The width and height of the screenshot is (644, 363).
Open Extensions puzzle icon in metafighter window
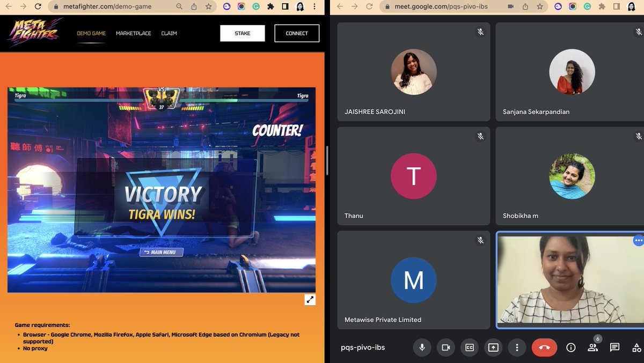271,6
